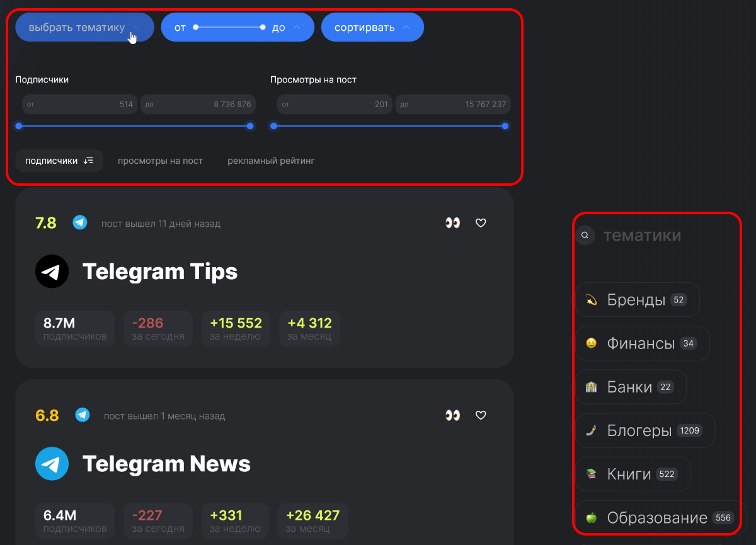
Task: Click subscribers slider right handle
Action: click(250, 126)
